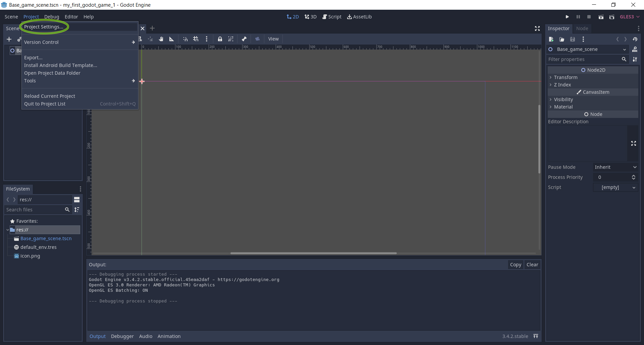
Task: Save the edited resource icon
Action: 573,39
